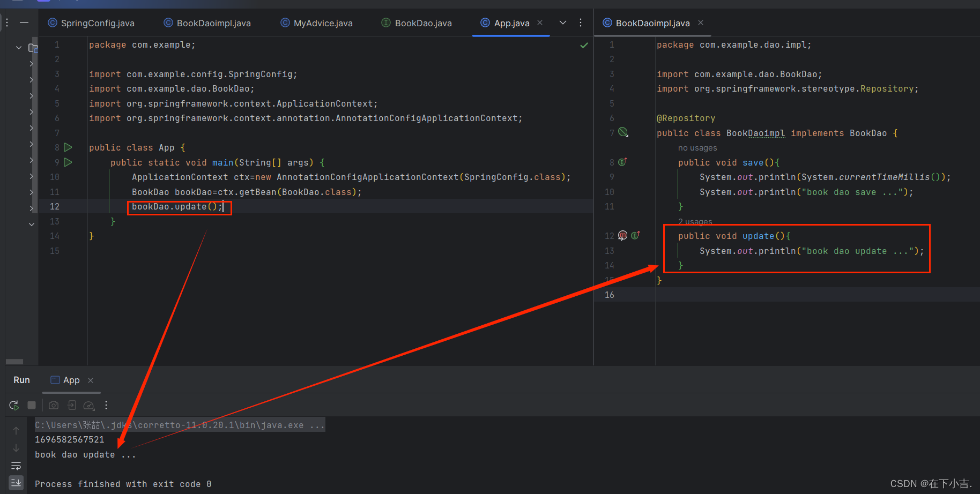980x494 pixels.
Task: Hide the project tool window with minimize dash
Action: (x=24, y=23)
